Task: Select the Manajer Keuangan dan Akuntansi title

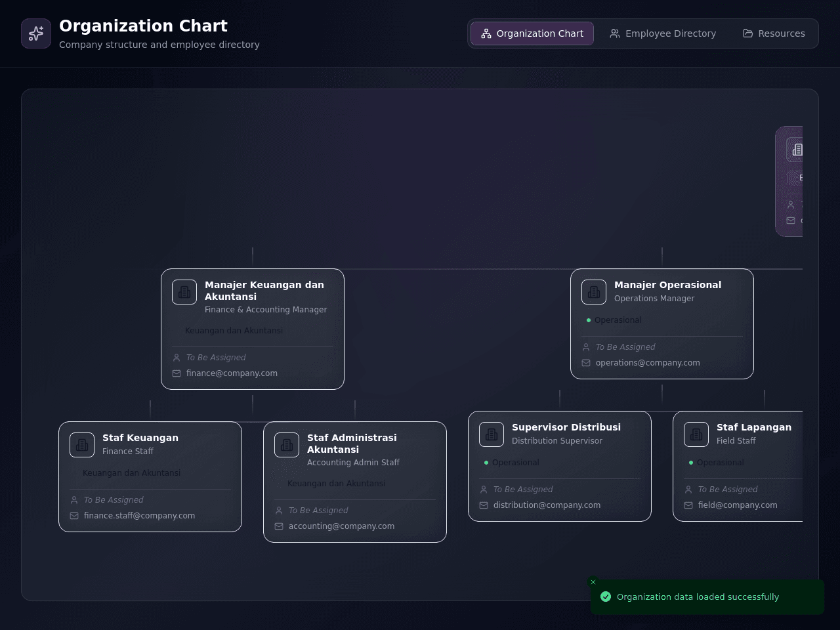Action: 264,291
